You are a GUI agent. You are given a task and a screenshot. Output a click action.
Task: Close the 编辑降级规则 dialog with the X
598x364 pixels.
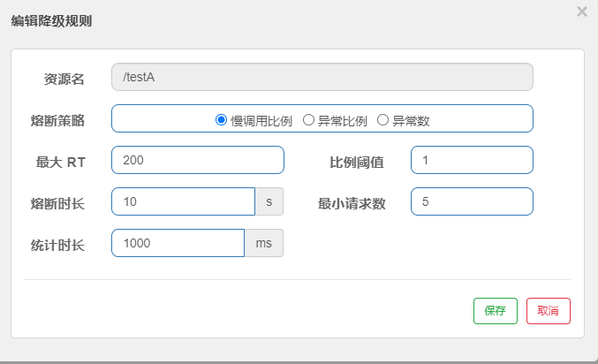[581, 11]
